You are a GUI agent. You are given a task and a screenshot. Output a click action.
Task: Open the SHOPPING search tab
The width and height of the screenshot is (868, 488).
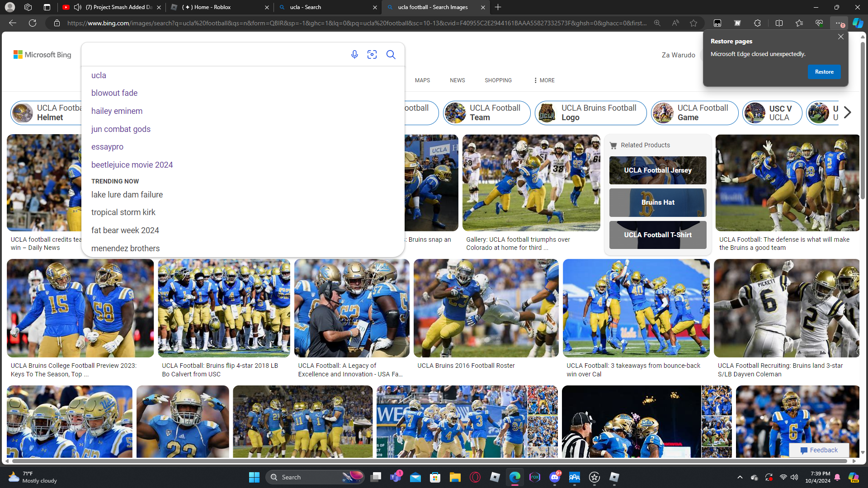click(498, 80)
